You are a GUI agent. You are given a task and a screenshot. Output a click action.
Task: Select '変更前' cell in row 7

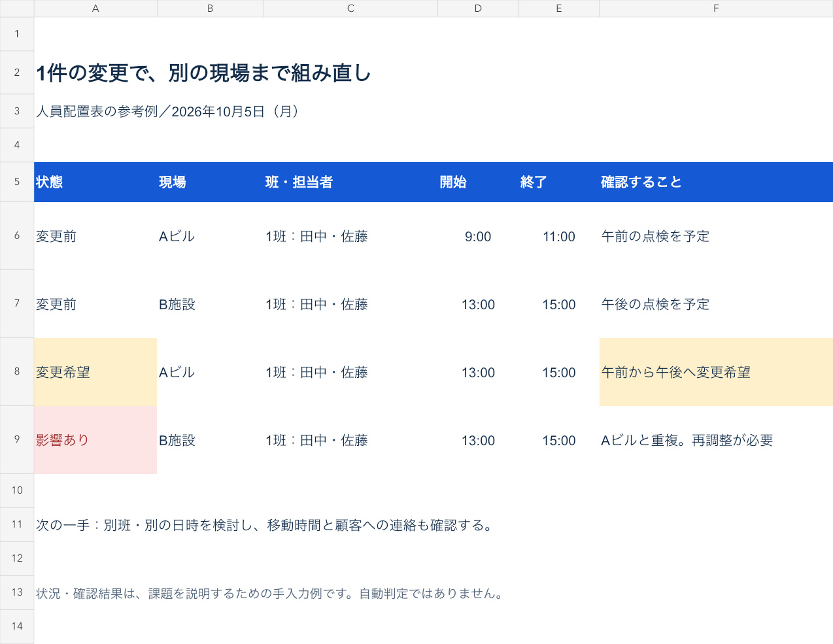click(95, 304)
